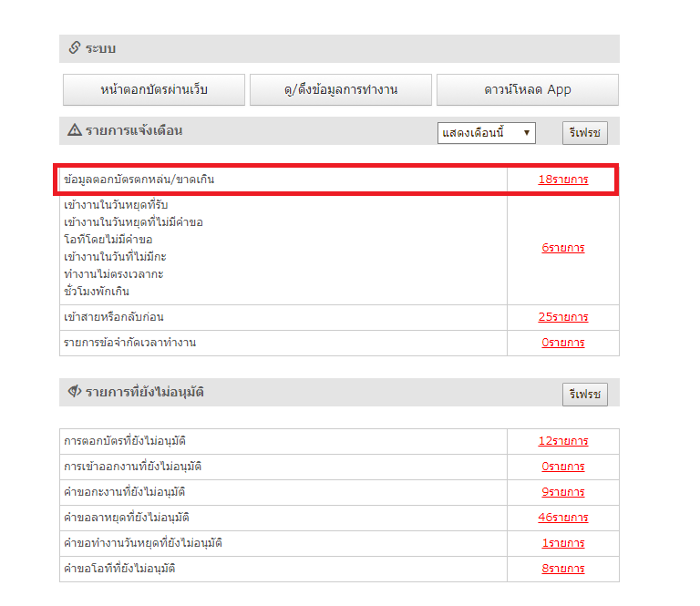The image size is (700, 606).
Task: Open the 18รายการ missing time-stamp link
Action: 562,180
